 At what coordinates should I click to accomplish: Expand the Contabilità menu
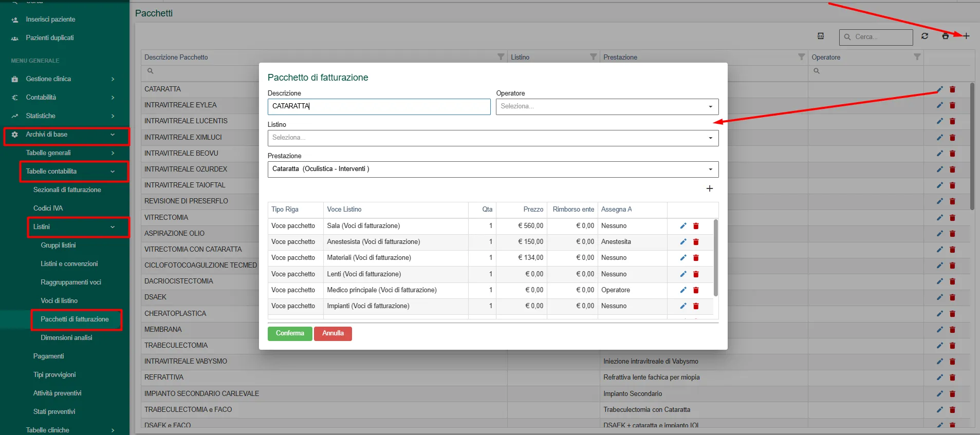[x=64, y=97]
